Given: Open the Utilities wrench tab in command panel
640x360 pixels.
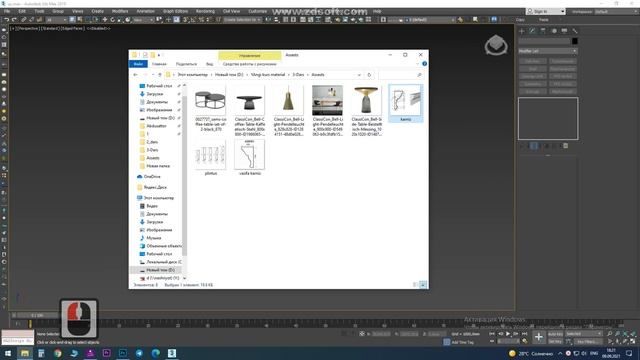Looking at the screenshot, I should (x=575, y=31).
